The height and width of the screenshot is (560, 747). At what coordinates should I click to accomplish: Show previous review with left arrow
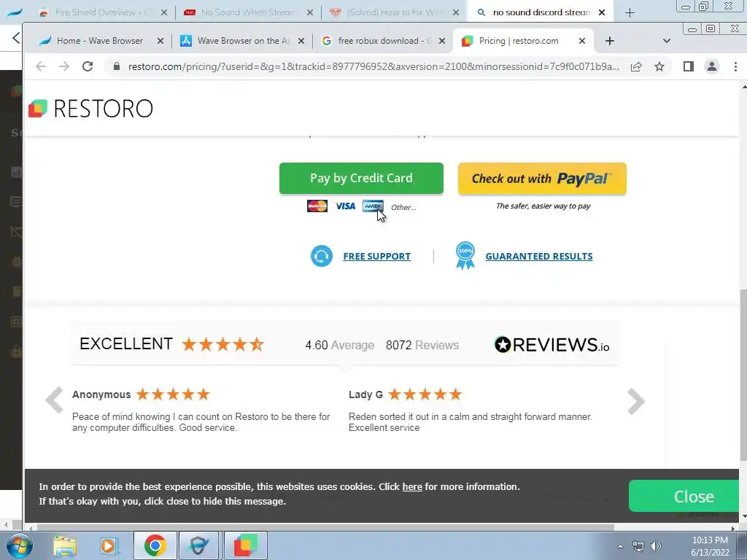(54, 400)
